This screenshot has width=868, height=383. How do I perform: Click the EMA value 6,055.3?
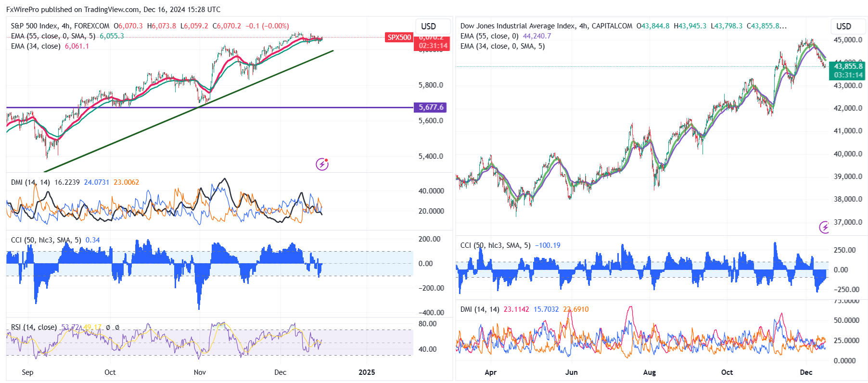pos(112,36)
